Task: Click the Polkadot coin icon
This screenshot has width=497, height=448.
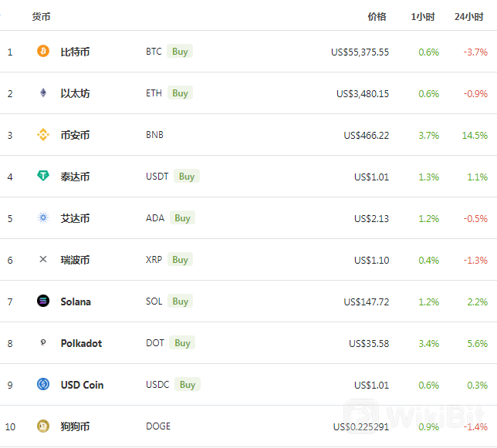Action: coord(43,342)
